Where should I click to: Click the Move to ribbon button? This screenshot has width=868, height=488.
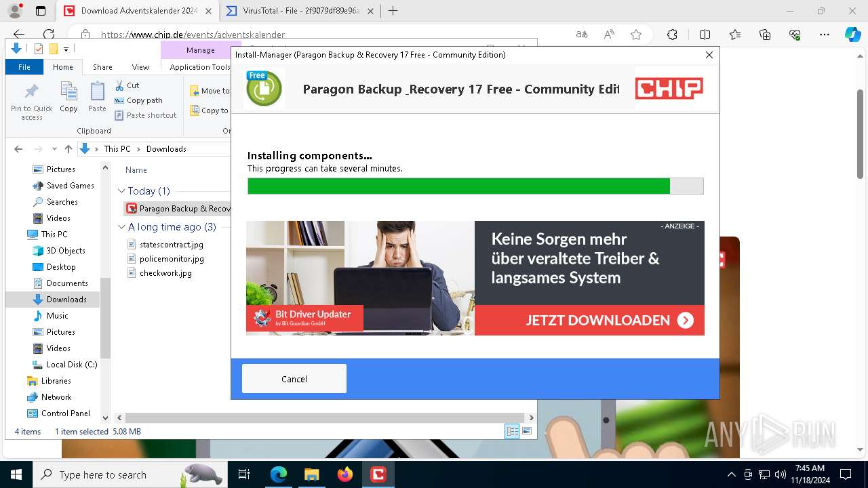[210, 91]
